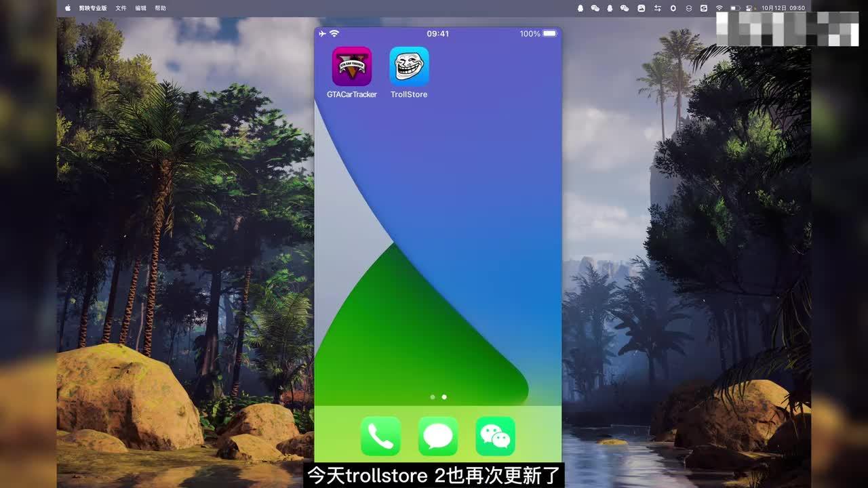The height and width of the screenshot is (488, 868).
Task: Tap the TrollStore label text
Action: click(409, 94)
